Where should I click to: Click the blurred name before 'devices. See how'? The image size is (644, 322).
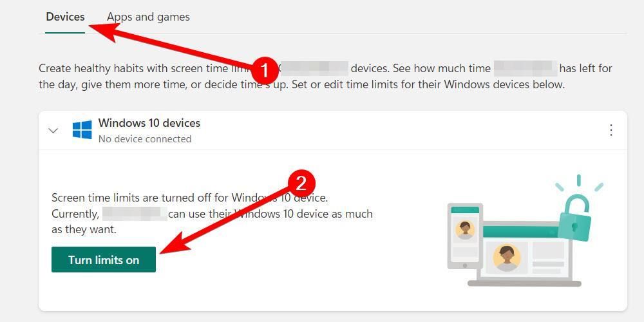point(316,69)
